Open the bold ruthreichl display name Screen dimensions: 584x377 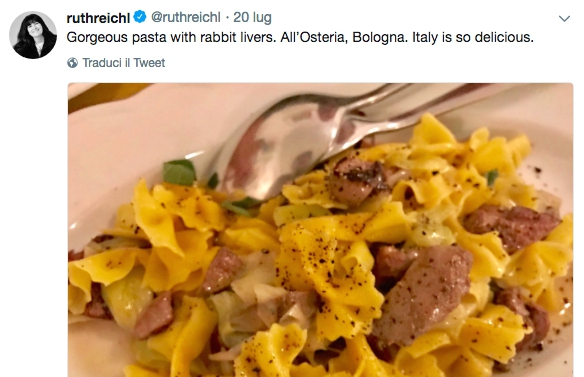pos(98,18)
